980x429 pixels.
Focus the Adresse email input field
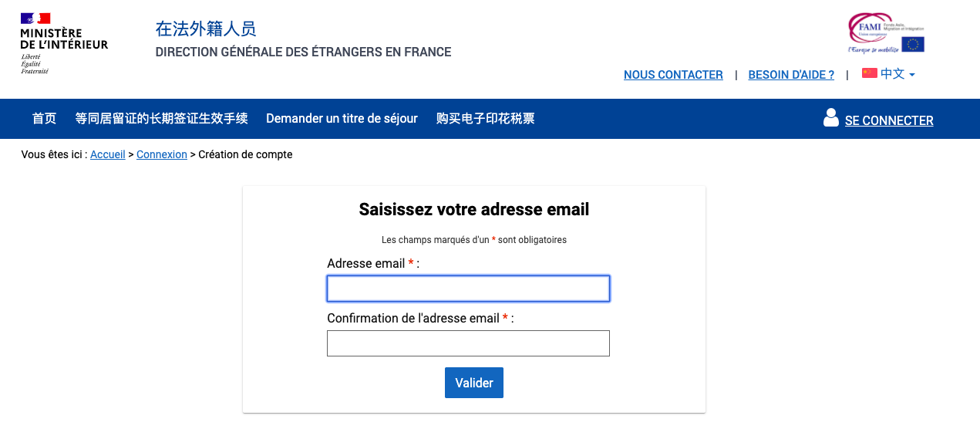click(468, 289)
